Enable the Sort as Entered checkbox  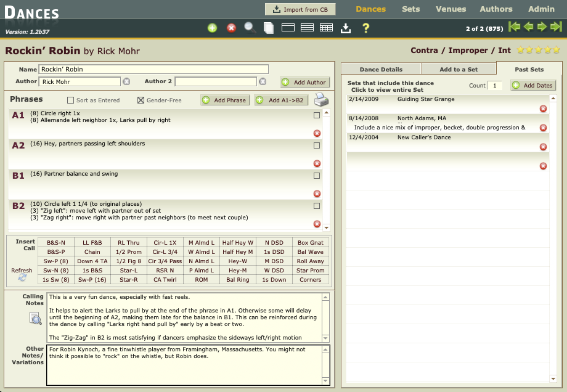(70, 100)
